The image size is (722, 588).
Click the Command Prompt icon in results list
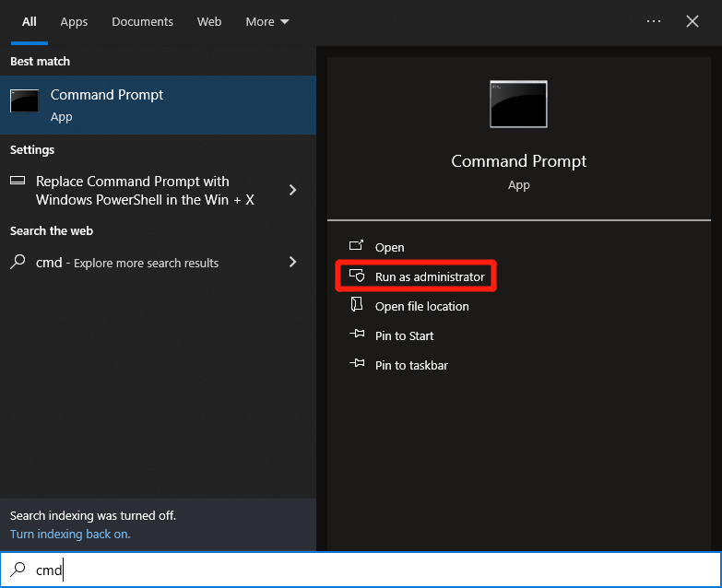pyautogui.click(x=24, y=100)
